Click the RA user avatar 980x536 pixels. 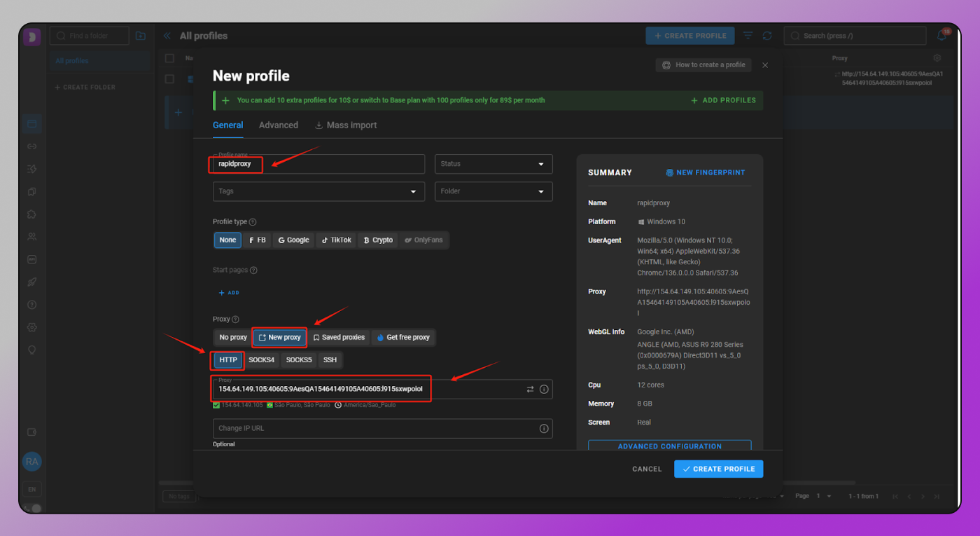point(31,462)
